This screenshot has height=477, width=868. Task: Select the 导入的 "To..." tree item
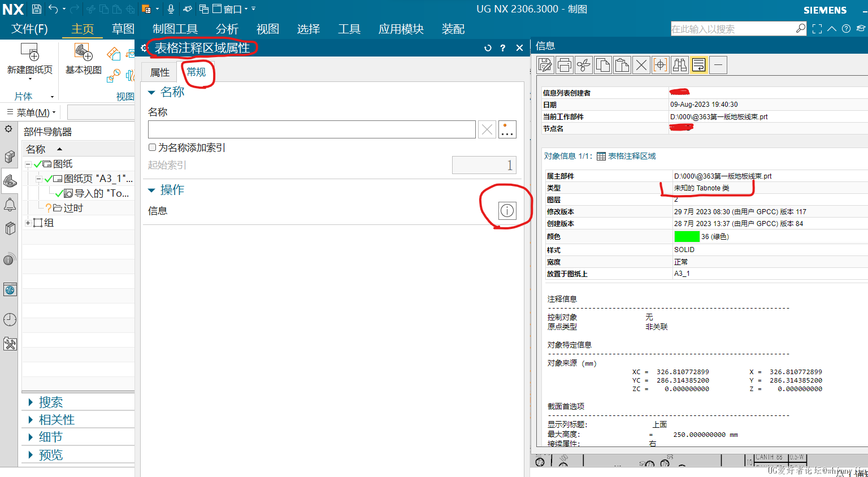102,193
